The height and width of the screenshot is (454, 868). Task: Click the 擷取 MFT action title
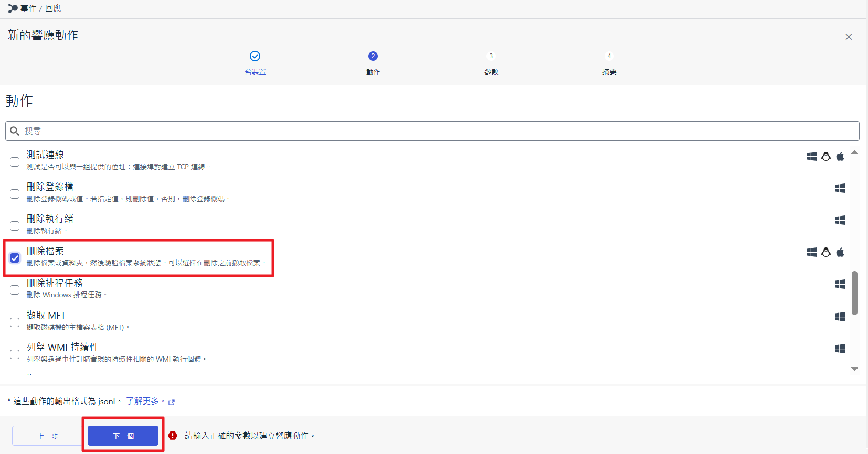coord(46,315)
